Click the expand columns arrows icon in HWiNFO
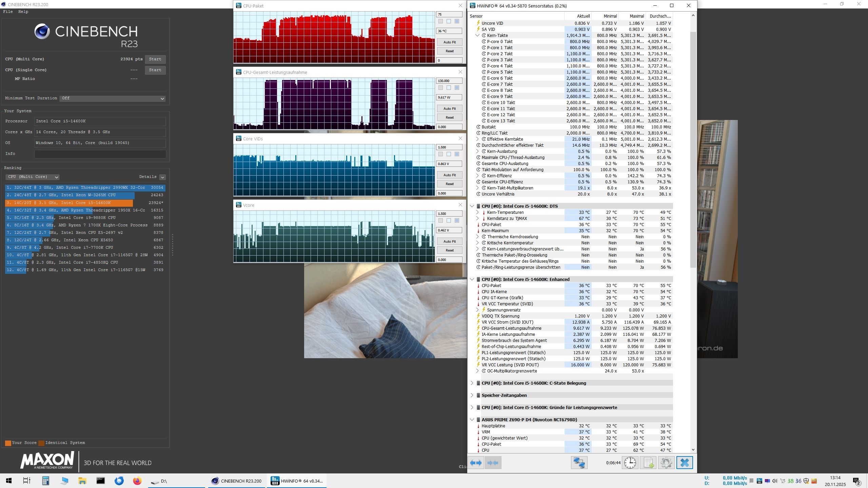Image resolution: width=868 pixels, height=488 pixels. [476, 463]
